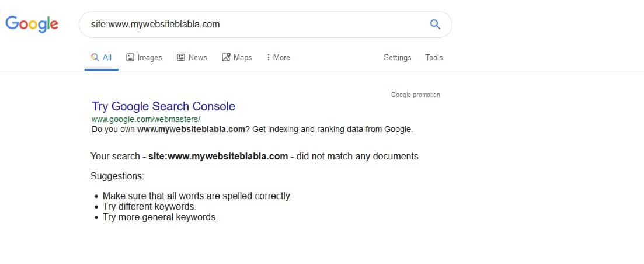
Task: Go to the Maps tab
Action: 242,57
